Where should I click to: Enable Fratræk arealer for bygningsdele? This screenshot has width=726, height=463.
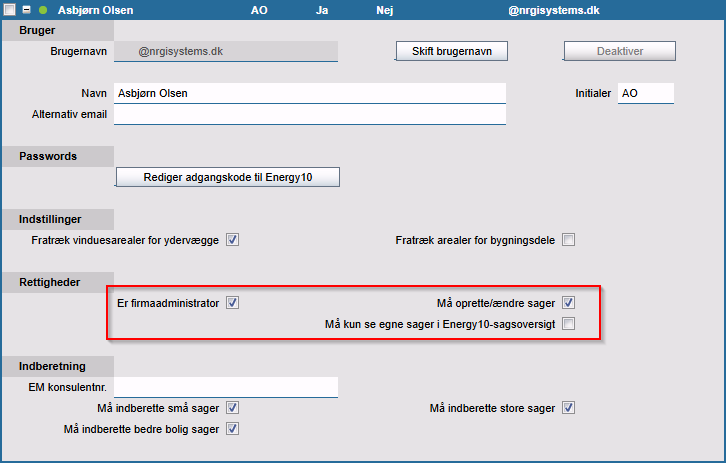click(568, 240)
